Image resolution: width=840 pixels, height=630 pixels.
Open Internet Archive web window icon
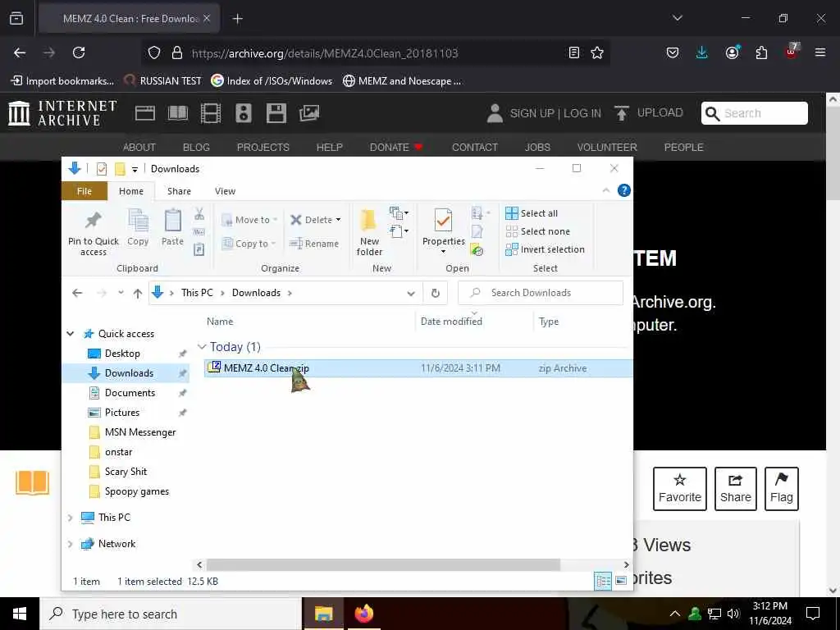[144, 113]
